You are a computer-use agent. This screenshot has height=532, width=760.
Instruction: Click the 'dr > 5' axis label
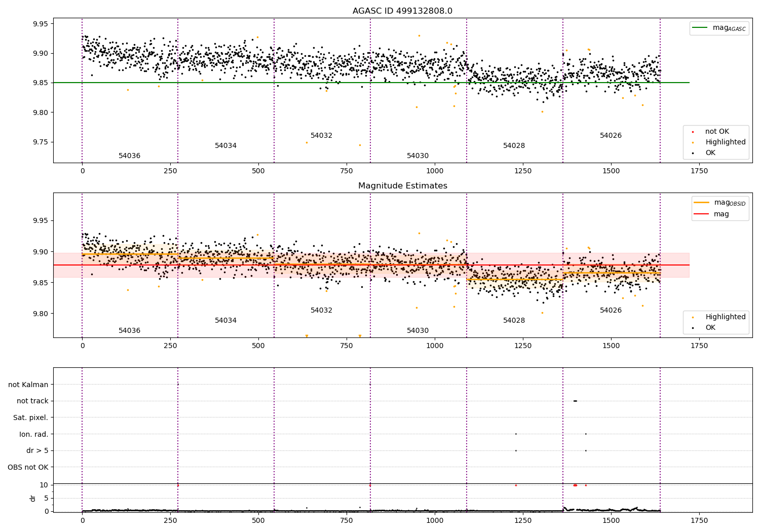click(37, 451)
